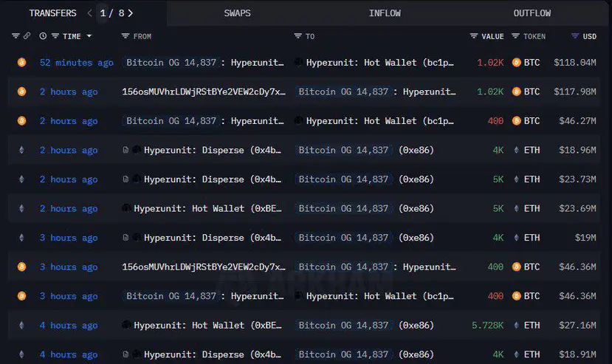Open the USD column filter
The width and height of the screenshot is (612, 364).
[x=575, y=36]
